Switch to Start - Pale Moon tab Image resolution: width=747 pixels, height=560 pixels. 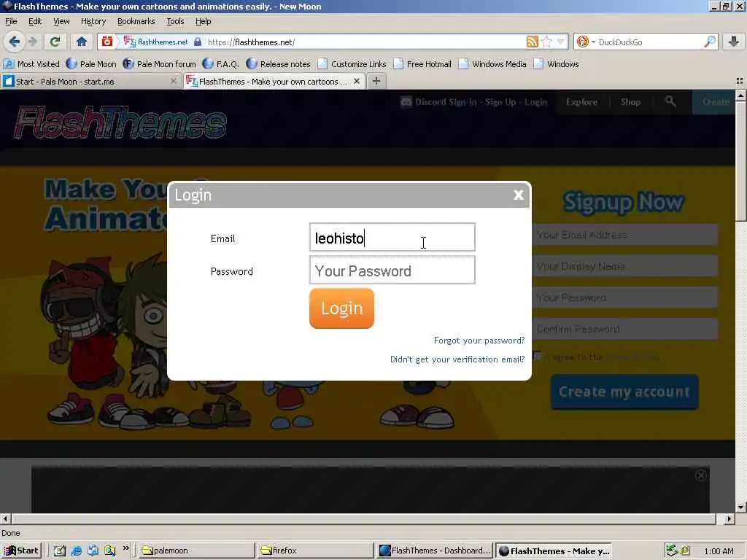pos(90,82)
